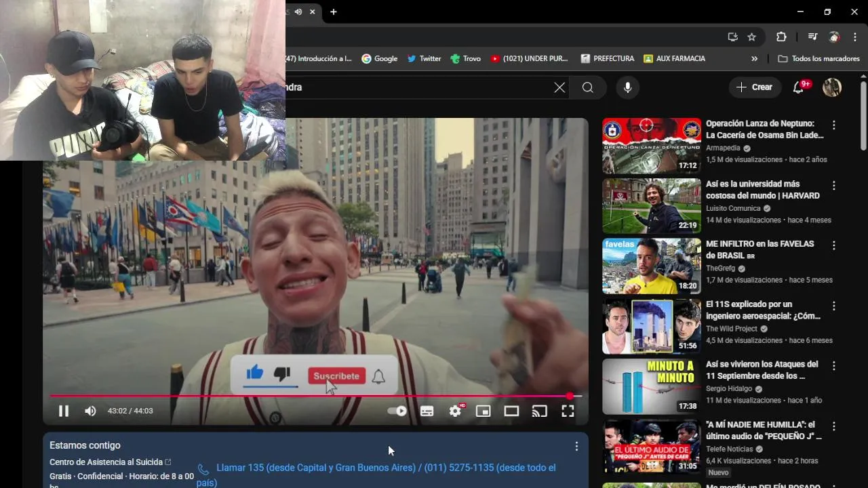Open the UNDER PUR... bookmark
Viewport: 868px width, 488px height.
[x=530, y=59]
